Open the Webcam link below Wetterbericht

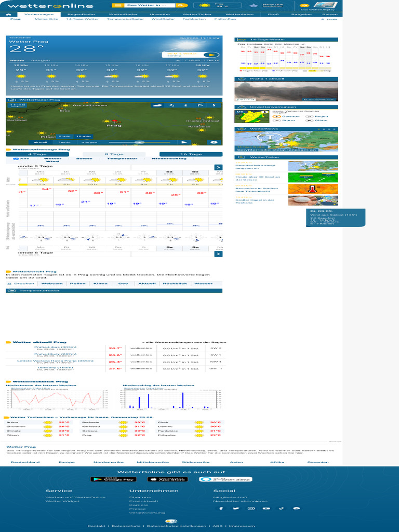click(x=52, y=283)
